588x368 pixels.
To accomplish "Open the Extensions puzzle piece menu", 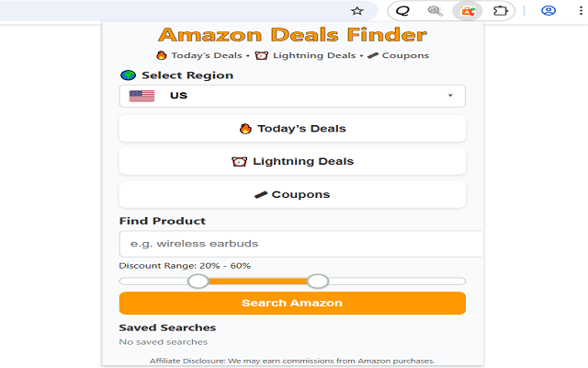I will click(x=501, y=11).
